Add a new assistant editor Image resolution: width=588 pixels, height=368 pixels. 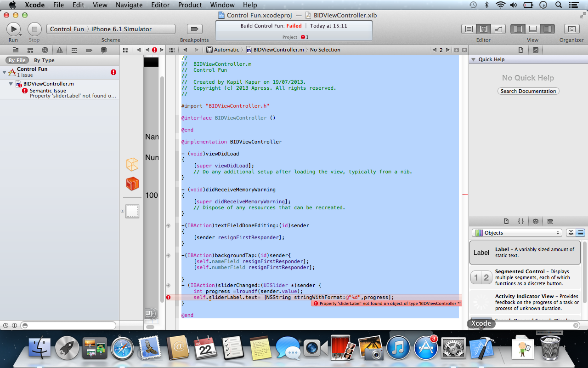tap(457, 50)
